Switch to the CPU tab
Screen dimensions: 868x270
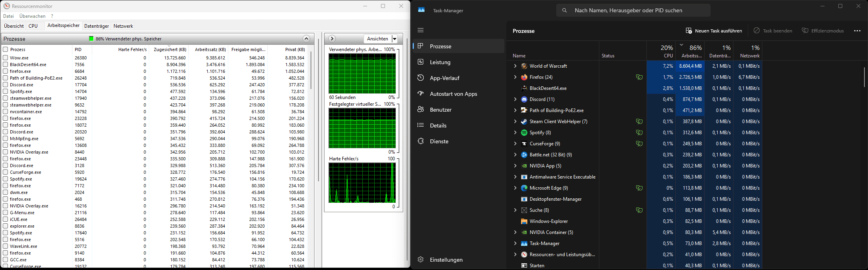click(x=33, y=26)
